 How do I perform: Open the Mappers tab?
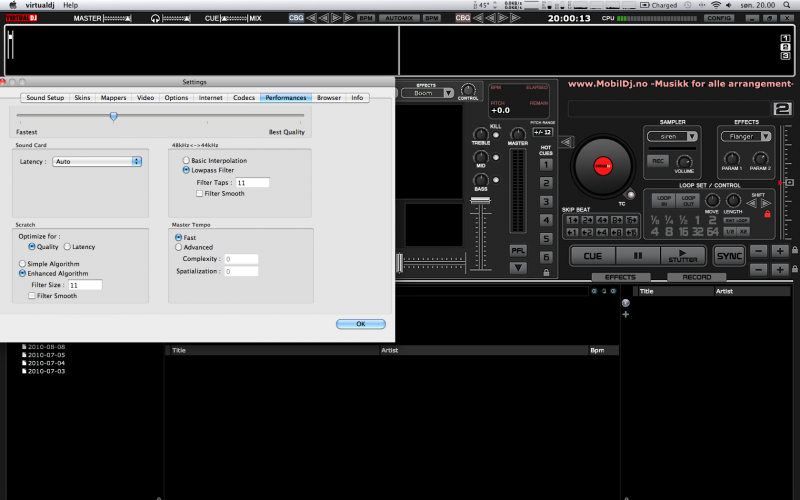pyautogui.click(x=113, y=97)
